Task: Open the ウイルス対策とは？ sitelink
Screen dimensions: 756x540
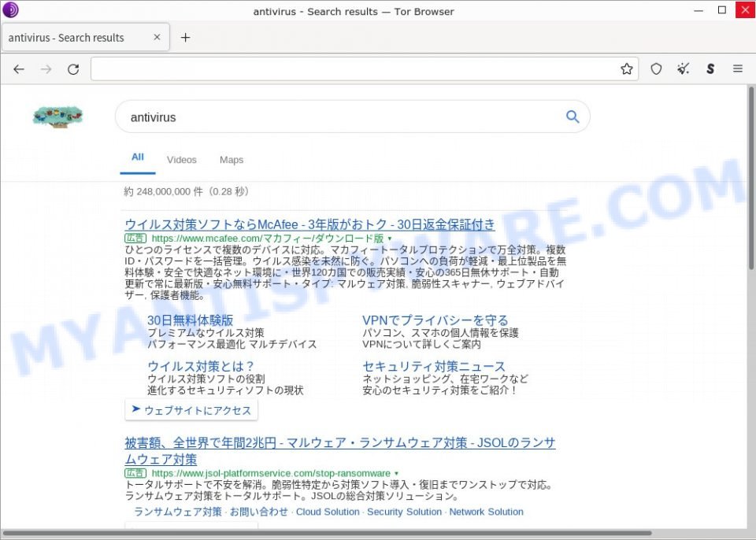Action: 201,367
